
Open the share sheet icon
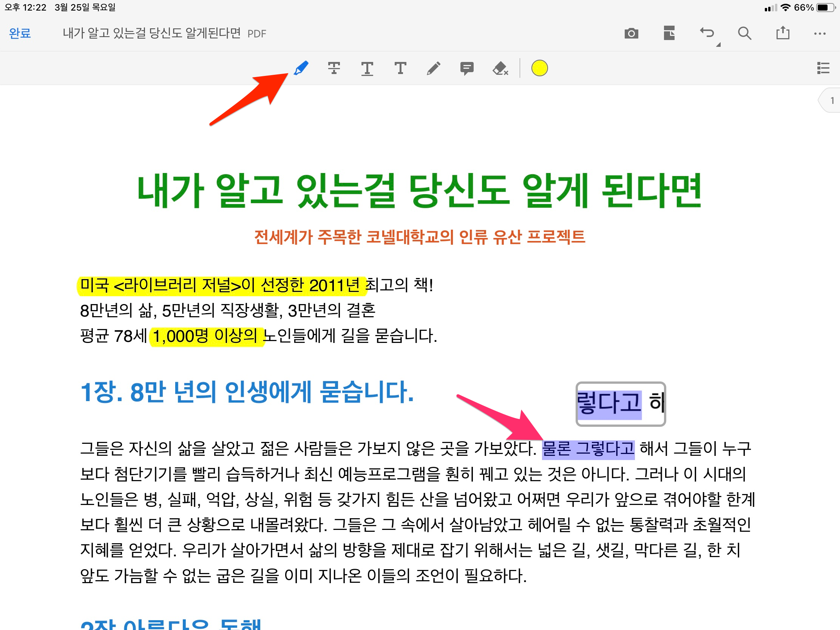(x=783, y=33)
